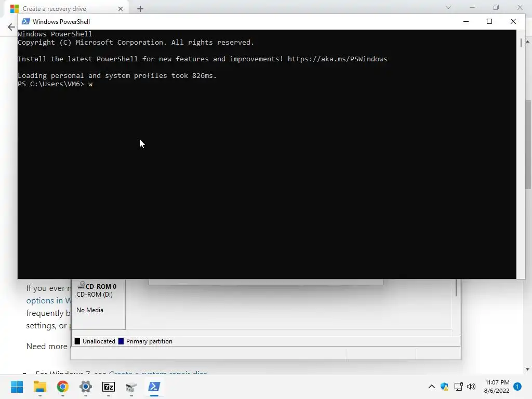Click the browser page scrollbar thumb
This screenshot has height=399, width=532.
click(x=528, y=144)
